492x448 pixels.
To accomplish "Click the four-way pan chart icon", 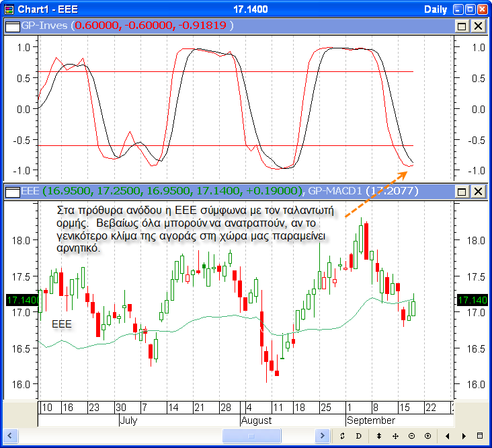I will point(395,436).
